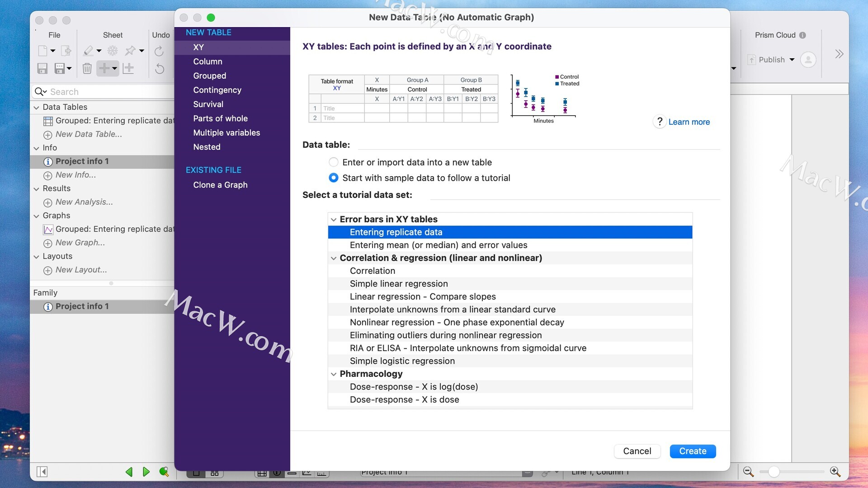Viewport: 868px width, 488px height.
Task: Click the plus new sheet icon
Action: point(104,68)
